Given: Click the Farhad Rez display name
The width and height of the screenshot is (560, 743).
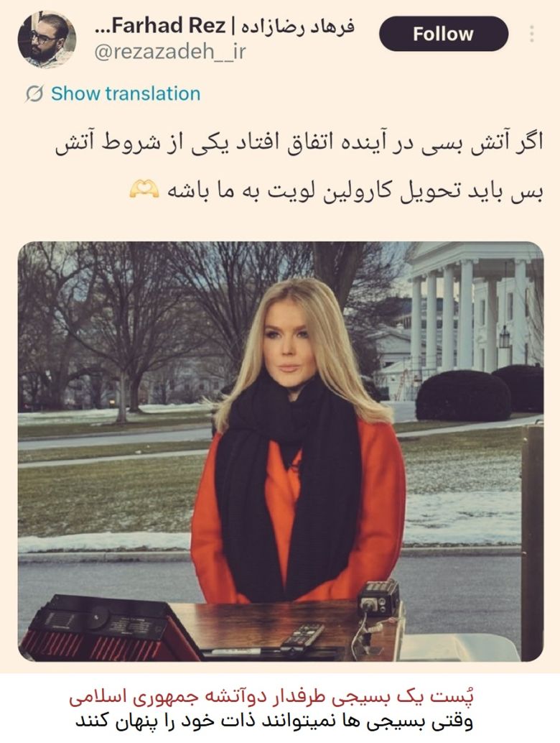Looking at the screenshot, I should pos(160,26).
